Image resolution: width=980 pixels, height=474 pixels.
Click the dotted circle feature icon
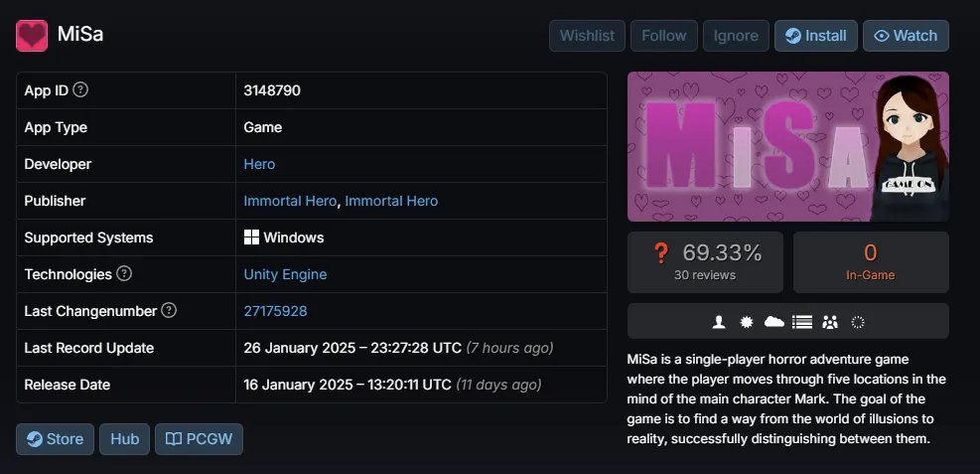858,321
